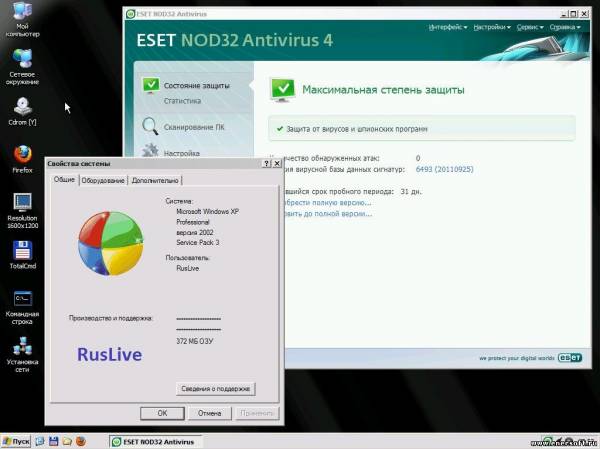Viewport: 600px width, 449px height.
Task: Select Сканирование ПК in ESET sidebar
Action: (x=194, y=127)
